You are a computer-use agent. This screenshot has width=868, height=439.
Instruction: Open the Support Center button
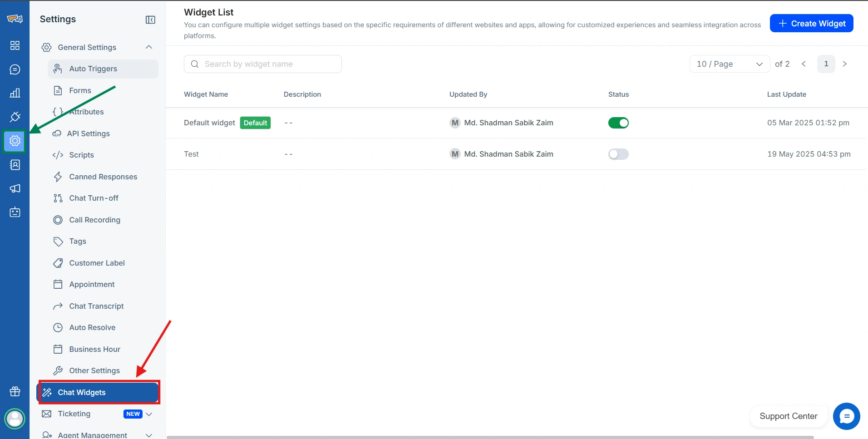click(788, 416)
